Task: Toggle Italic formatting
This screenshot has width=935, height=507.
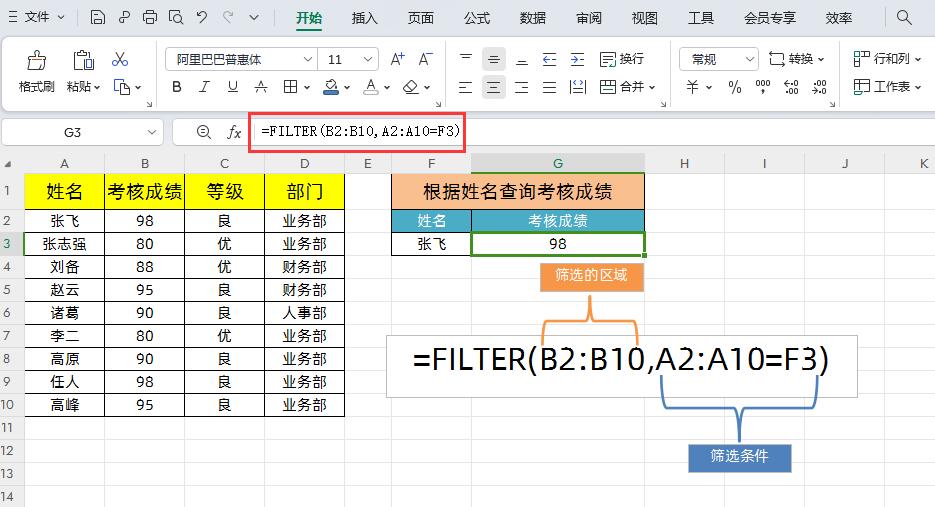Action: (204, 87)
